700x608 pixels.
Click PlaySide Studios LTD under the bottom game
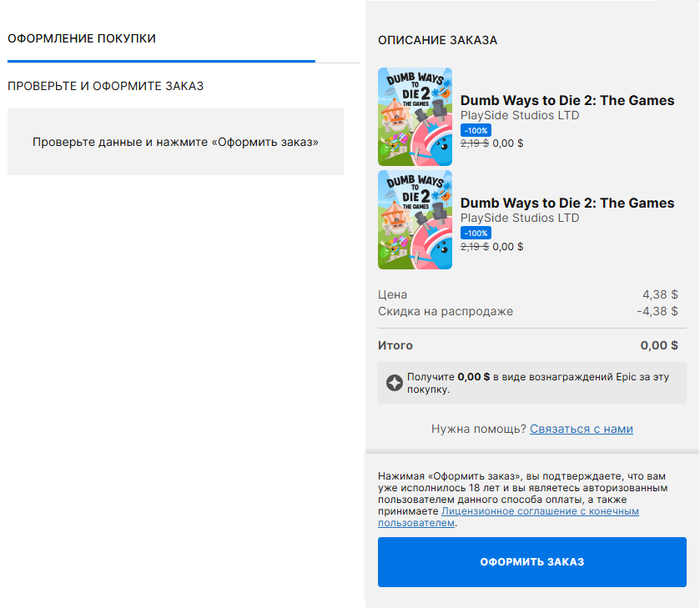click(x=520, y=218)
